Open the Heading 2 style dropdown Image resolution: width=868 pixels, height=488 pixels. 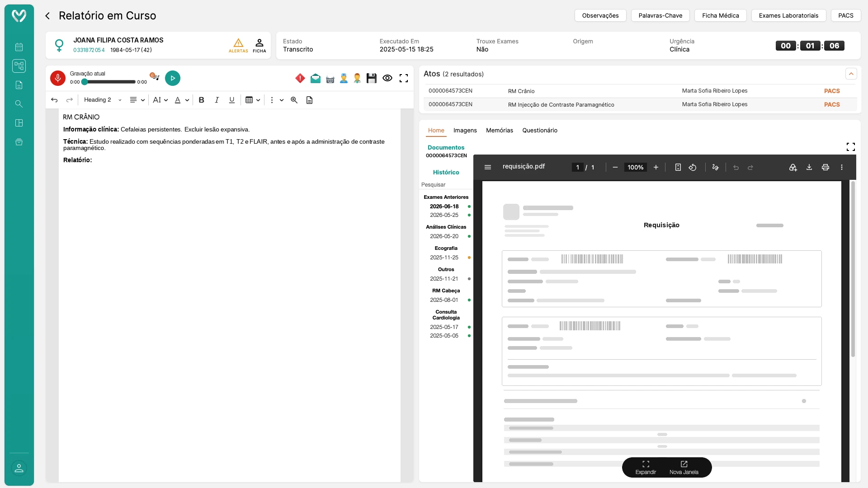(x=103, y=100)
